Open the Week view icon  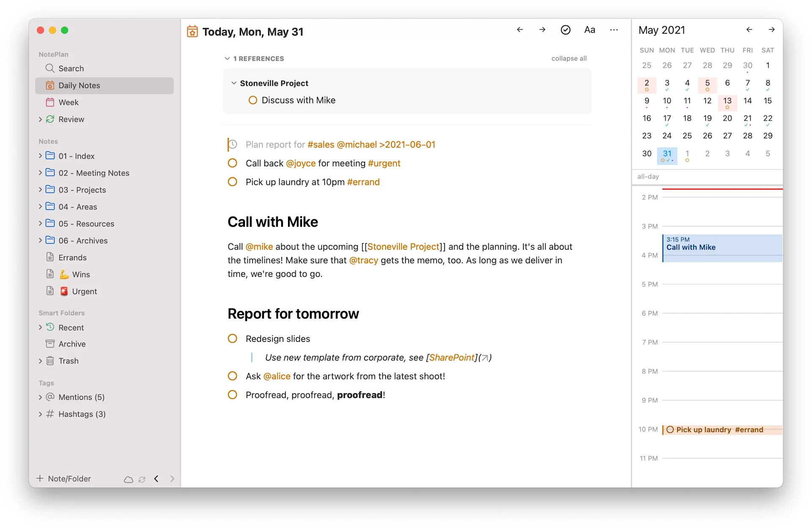(50, 102)
